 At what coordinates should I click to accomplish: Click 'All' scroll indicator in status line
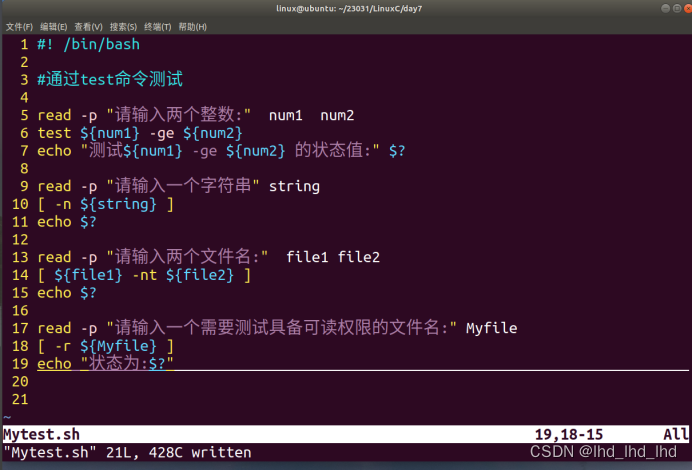point(676,435)
